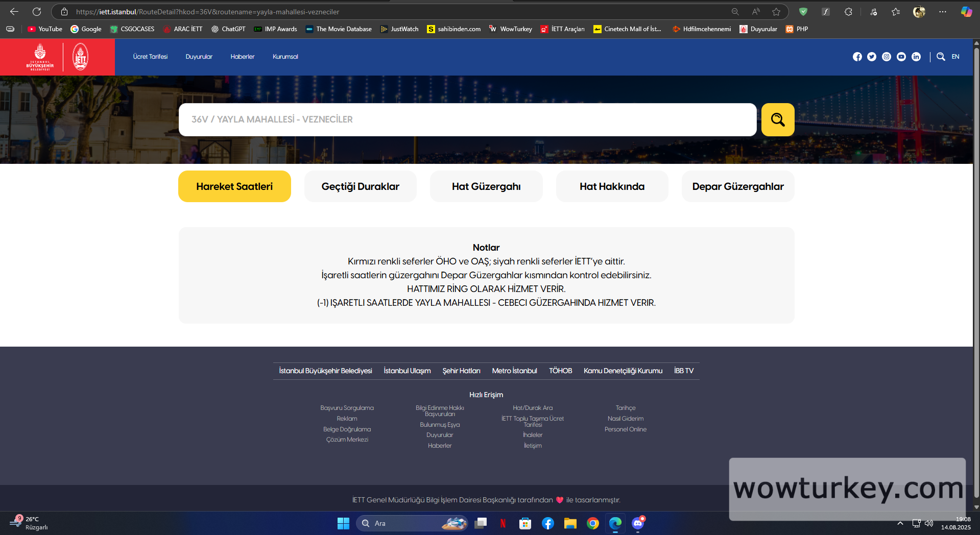
Task: Open IETT's Facebook page icon
Action: (x=857, y=57)
